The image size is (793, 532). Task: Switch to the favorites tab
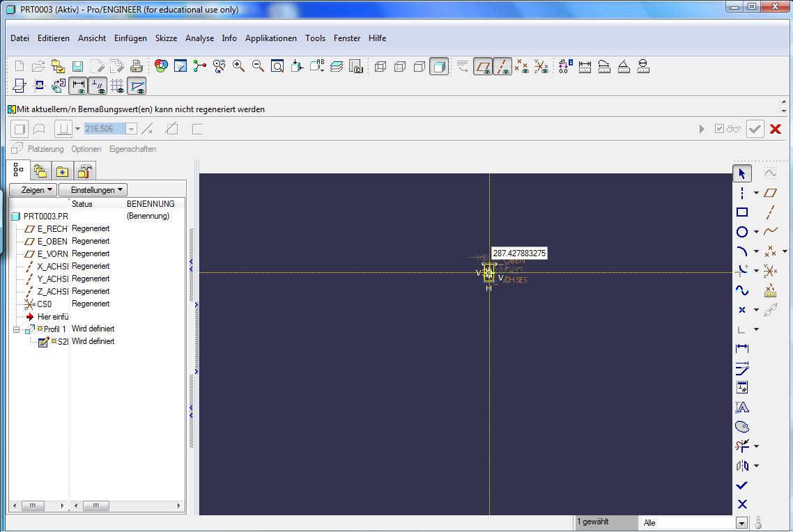pyautogui.click(x=62, y=171)
